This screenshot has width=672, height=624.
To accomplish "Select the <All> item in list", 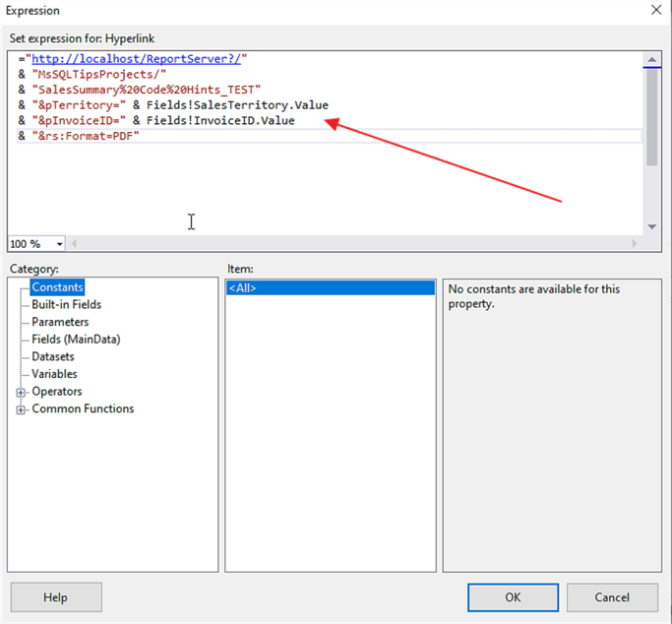I will (244, 288).
